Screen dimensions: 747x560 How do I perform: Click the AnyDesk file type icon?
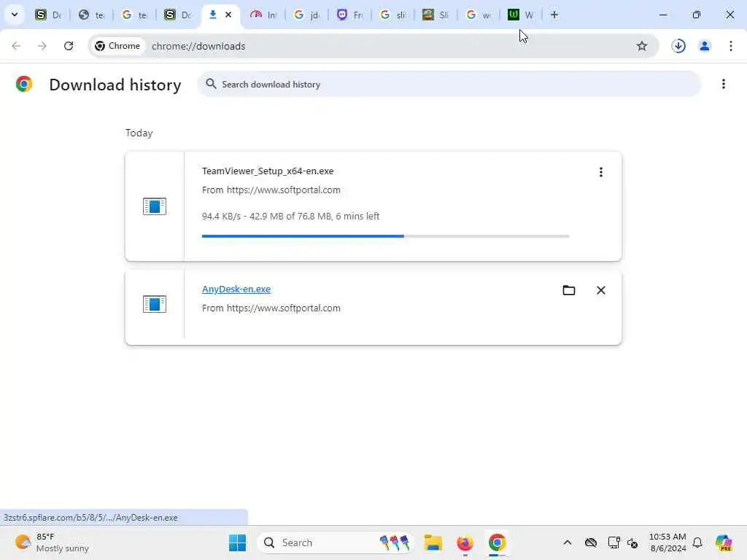tap(155, 304)
